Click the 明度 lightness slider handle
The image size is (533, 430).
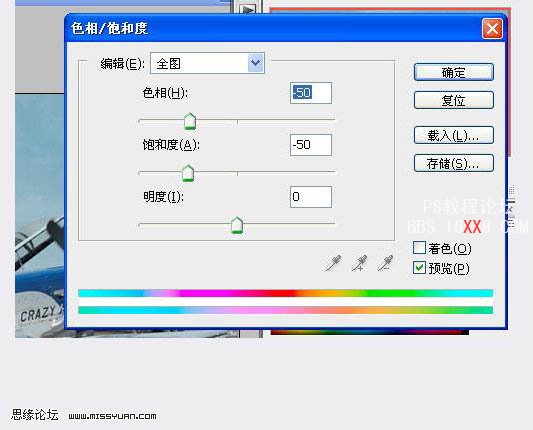(x=237, y=225)
